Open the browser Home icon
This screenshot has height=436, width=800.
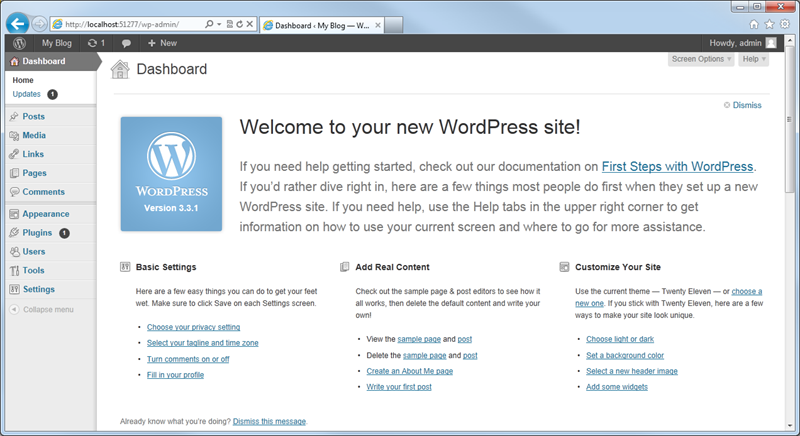pyautogui.click(x=754, y=24)
